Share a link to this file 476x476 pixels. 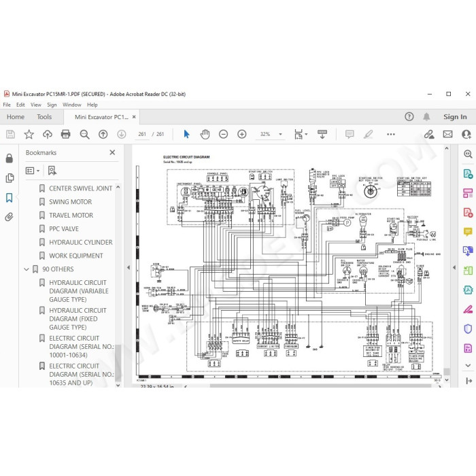(429, 134)
